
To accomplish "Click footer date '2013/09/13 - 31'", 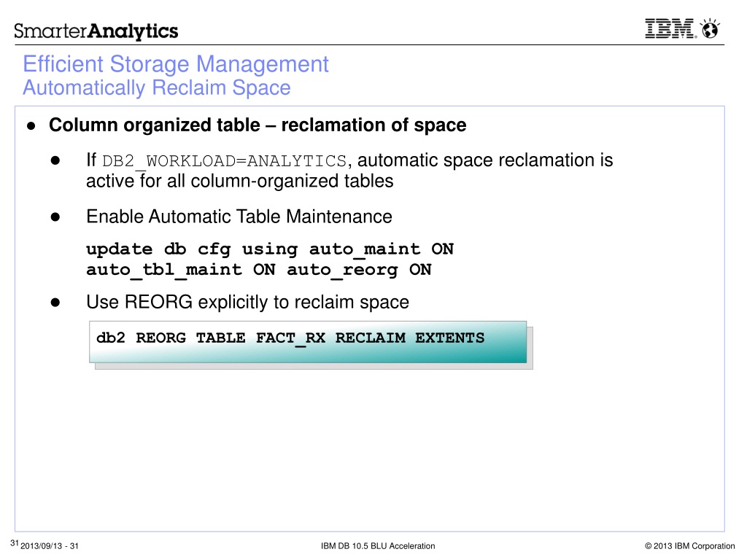I will [50, 546].
